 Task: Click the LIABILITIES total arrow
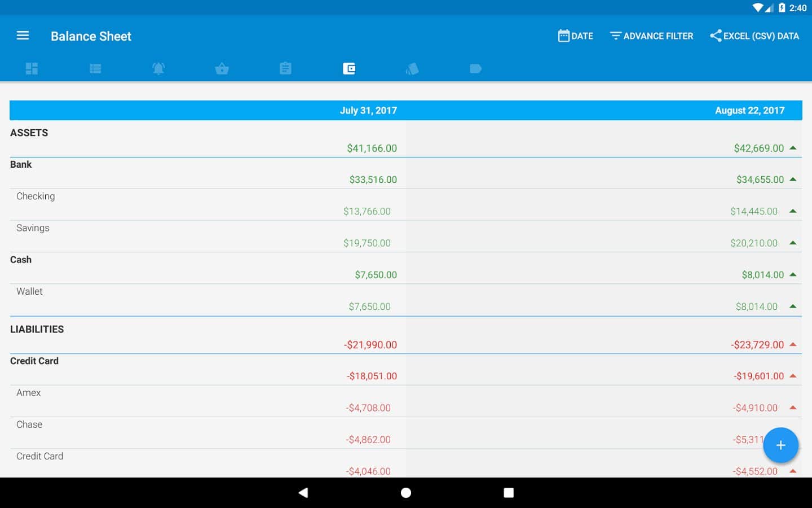793,344
